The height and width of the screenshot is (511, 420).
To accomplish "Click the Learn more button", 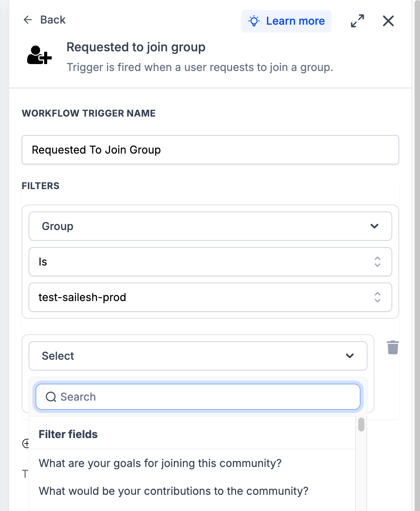I will pos(286,21).
